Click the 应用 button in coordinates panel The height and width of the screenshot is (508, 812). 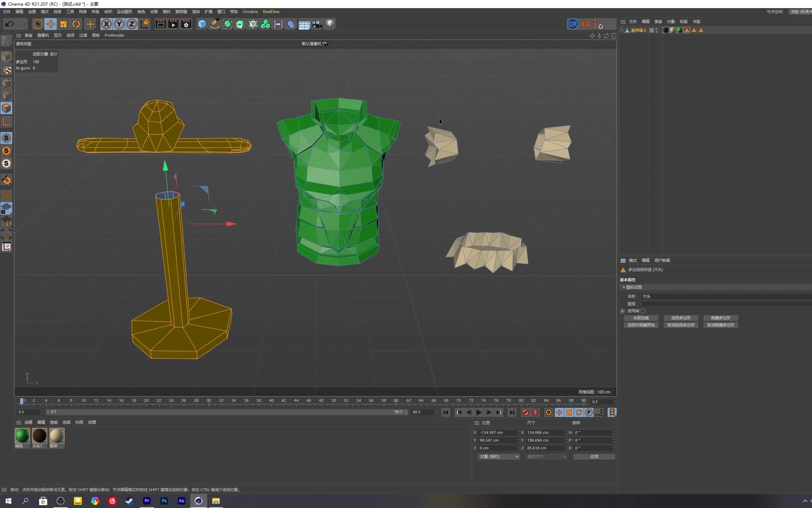[594, 456]
